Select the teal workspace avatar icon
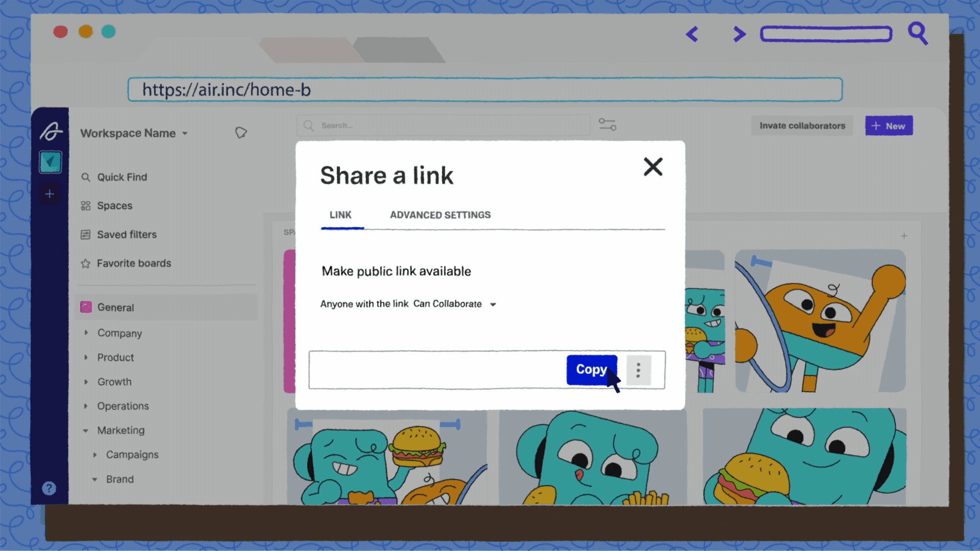This screenshot has width=980, height=551. click(51, 162)
